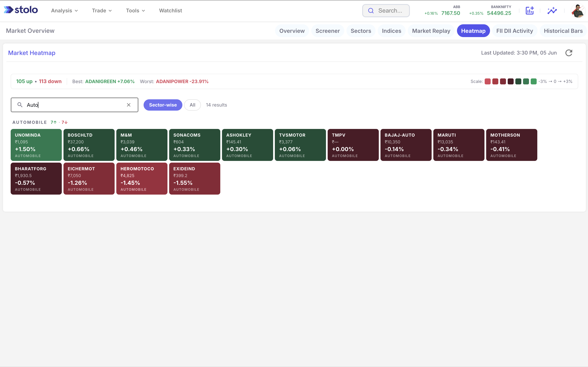Switch to the Screener tab
Screen dimensions: 588x367
coord(327,31)
